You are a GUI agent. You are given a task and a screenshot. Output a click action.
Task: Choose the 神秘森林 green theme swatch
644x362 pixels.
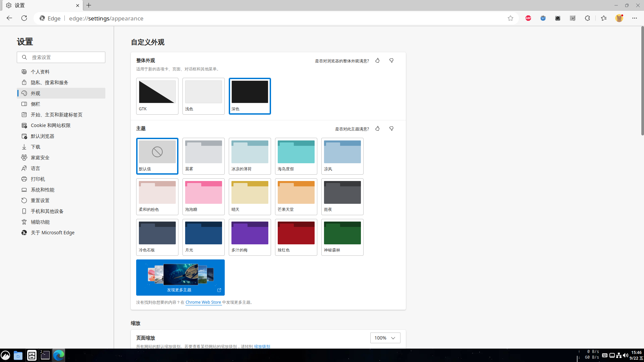342,237
